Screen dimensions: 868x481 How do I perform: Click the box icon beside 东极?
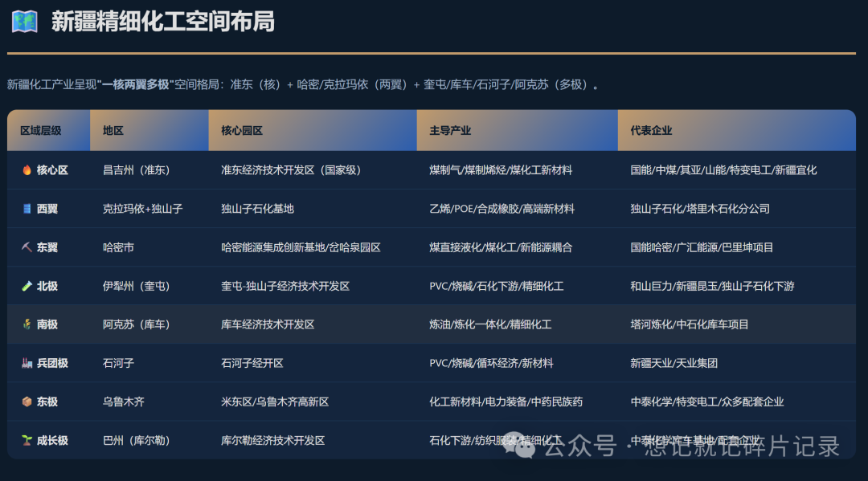[27, 402]
